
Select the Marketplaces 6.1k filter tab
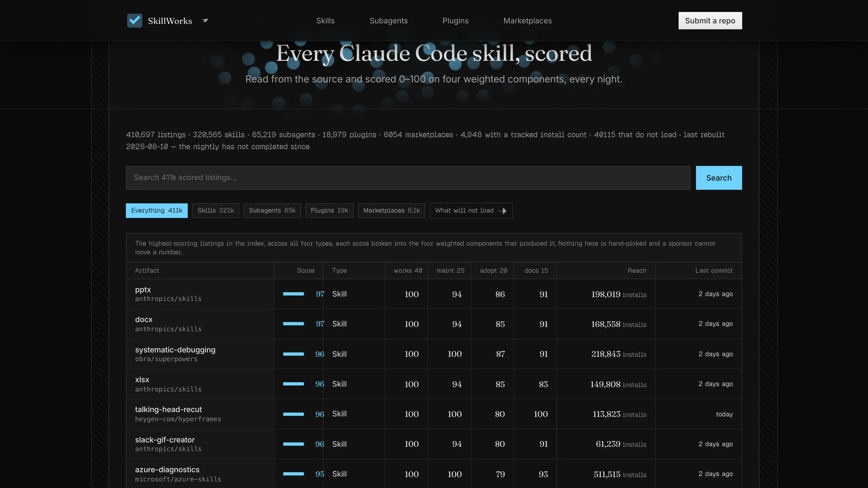[x=392, y=211]
